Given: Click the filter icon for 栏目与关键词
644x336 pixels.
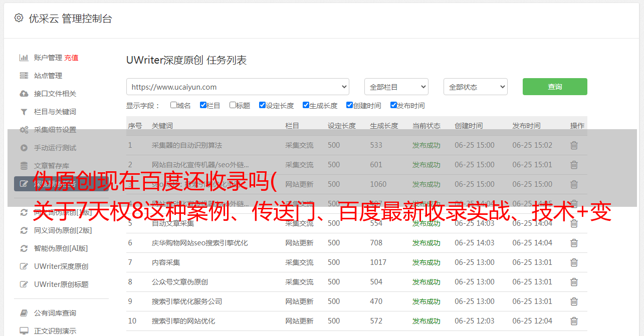Looking at the screenshot, I should tap(24, 112).
